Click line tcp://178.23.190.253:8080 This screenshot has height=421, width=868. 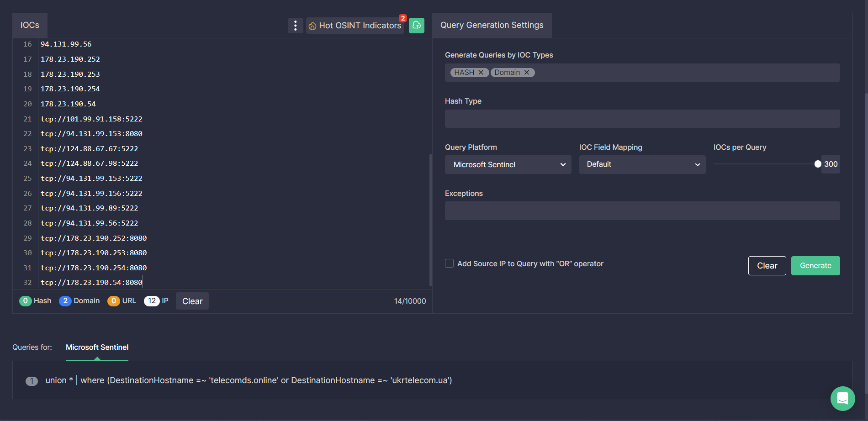(94, 253)
